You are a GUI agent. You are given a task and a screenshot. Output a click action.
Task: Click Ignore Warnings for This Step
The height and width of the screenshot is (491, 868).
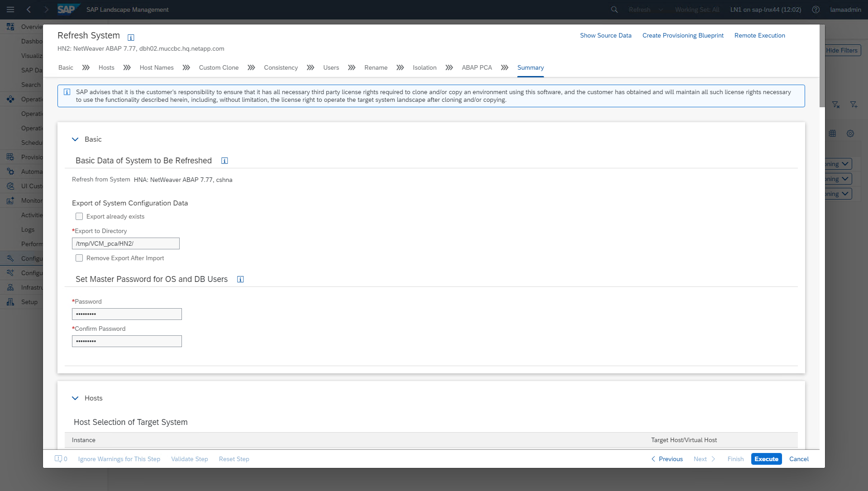point(119,459)
